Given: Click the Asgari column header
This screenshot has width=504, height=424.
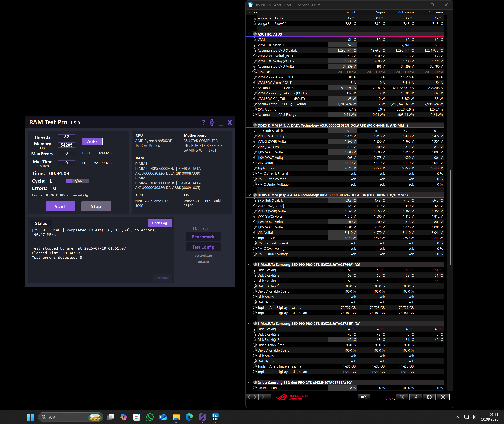Looking at the screenshot, I should point(372,12).
